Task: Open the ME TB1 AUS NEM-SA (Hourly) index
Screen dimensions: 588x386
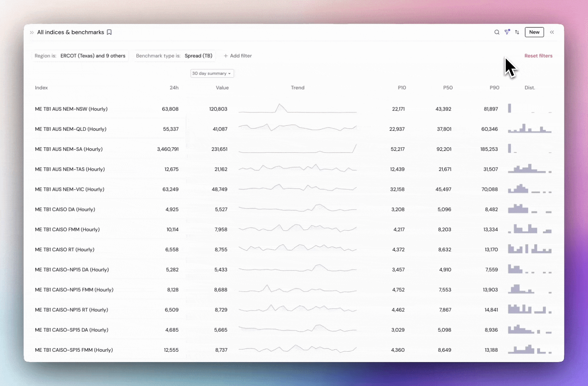Action: click(69, 149)
